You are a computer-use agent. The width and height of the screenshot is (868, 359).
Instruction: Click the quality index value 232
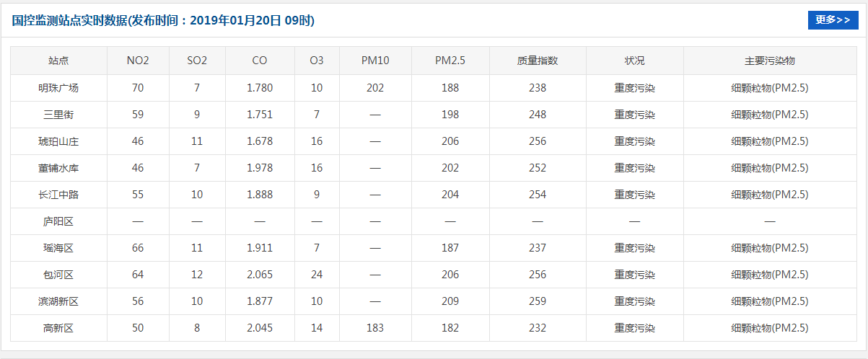tap(538, 328)
